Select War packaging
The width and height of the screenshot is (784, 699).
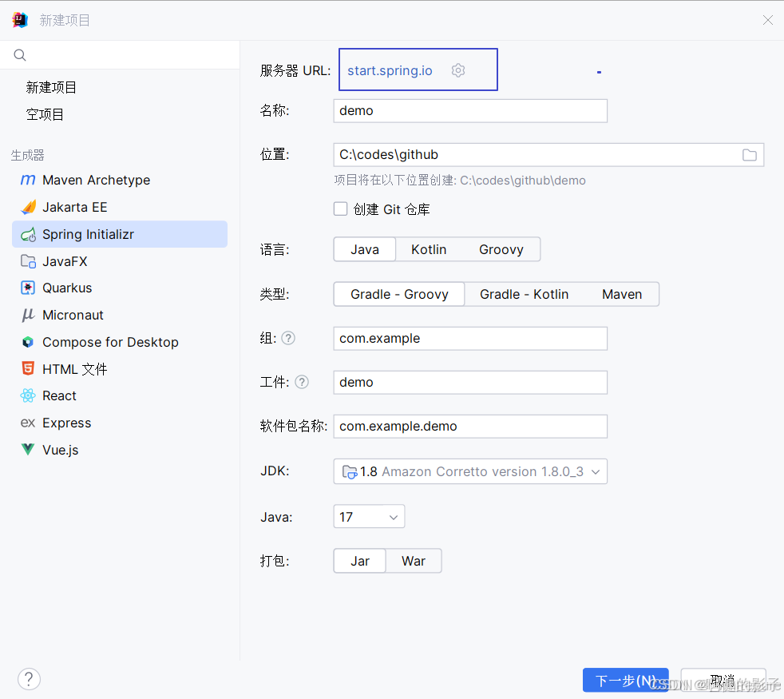pyautogui.click(x=414, y=561)
